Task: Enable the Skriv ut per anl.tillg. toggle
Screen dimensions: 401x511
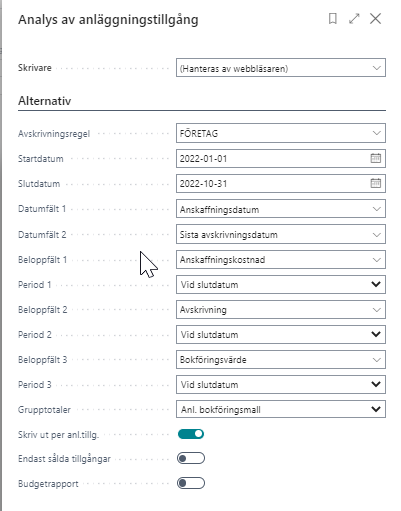Action: [x=191, y=434]
